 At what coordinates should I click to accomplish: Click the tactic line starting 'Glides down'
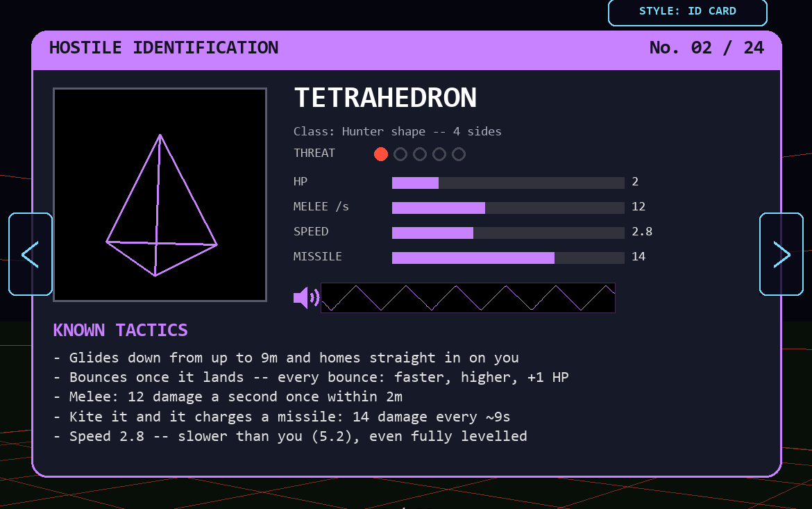pos(286,358)
